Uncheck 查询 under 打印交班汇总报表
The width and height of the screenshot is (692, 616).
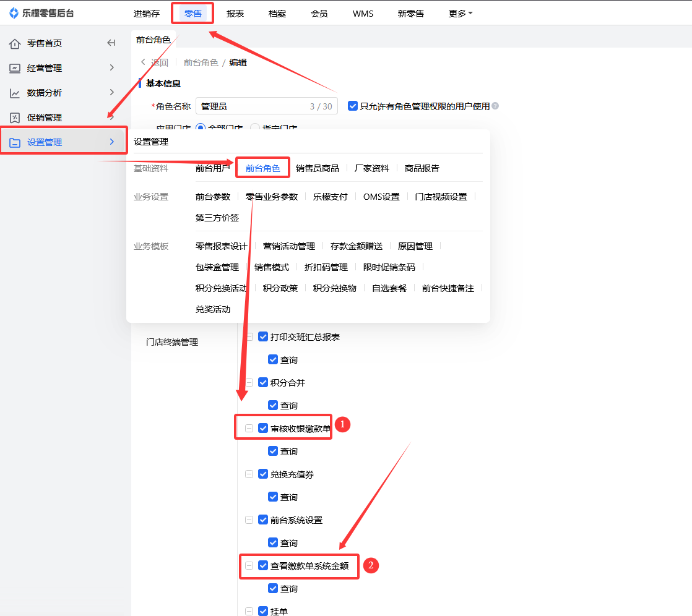point(273,359)
